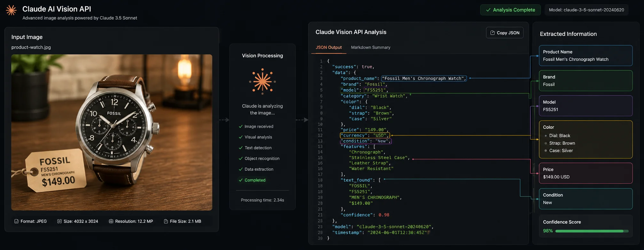Click the Format: JPEG file icon
The height and width of the screenshot is (250, 644).
tap(16, 221)
